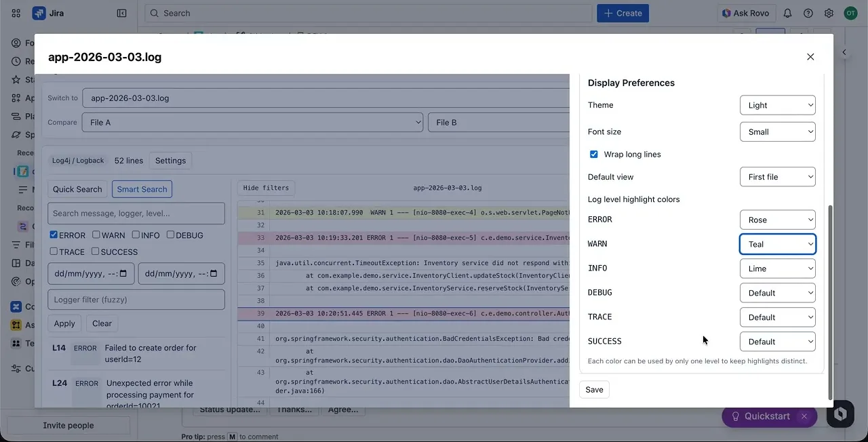Click the Teams people icon in sidebar

(16, 343)
